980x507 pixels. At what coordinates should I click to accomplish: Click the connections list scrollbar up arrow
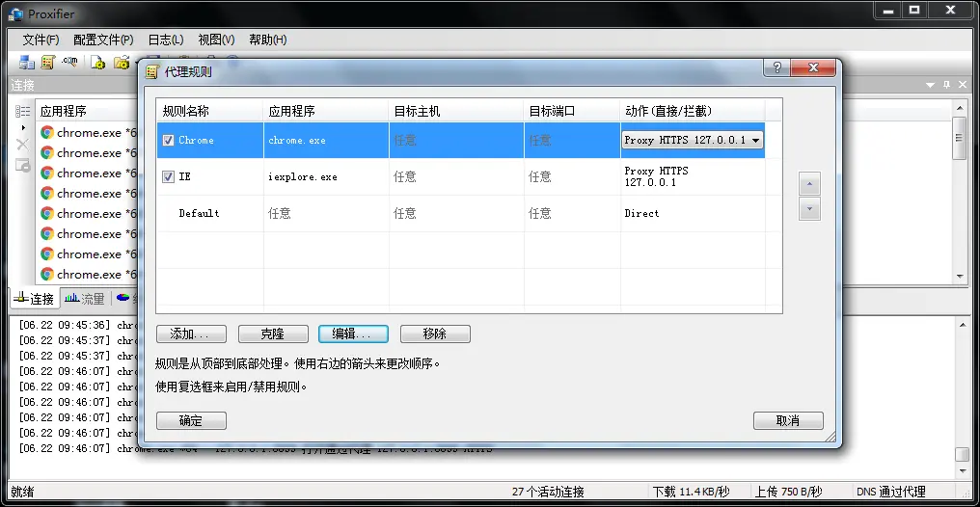(961, 108)
